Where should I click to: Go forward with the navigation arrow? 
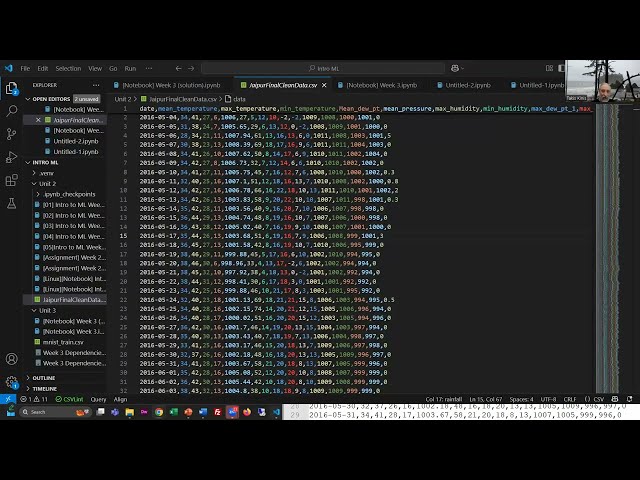(191, 68)
